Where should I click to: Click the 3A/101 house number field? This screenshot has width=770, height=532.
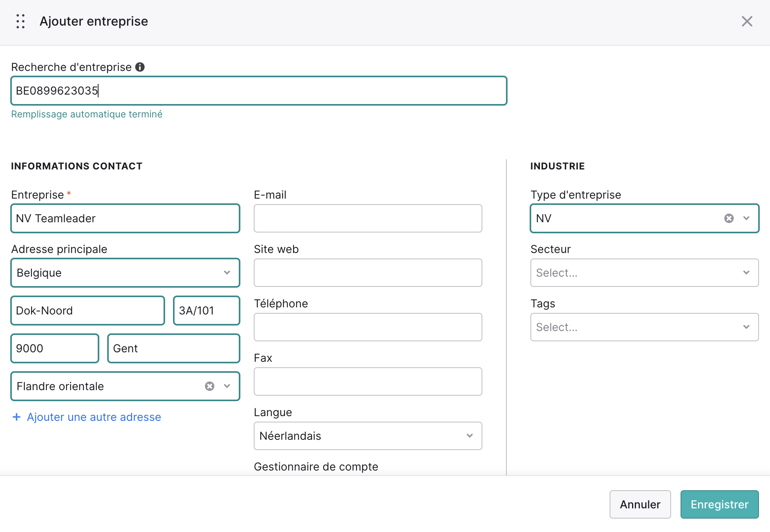[206, 311]
